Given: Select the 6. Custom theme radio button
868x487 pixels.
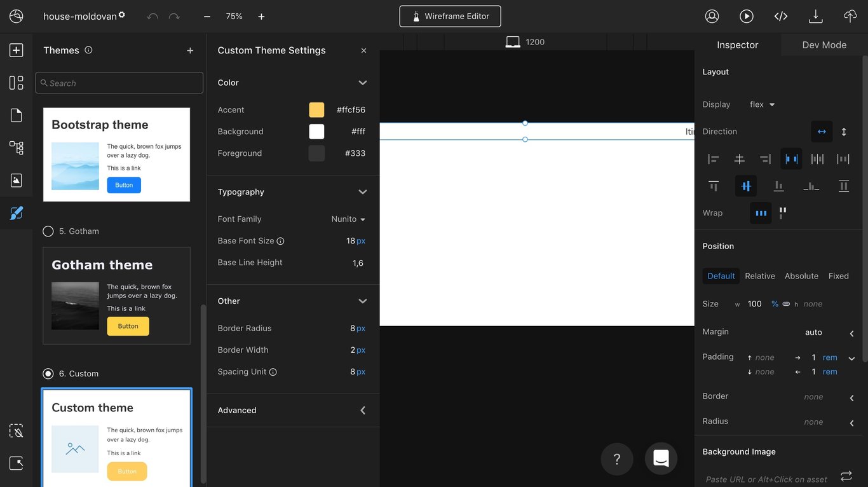Looking at the screenshot, I should click(48, 374).
